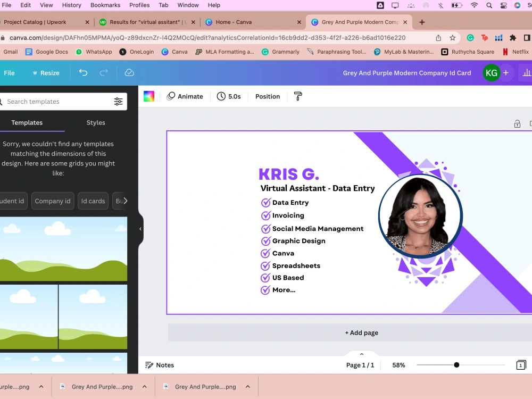Open the Google Docs bookmark
This screenshot has height=399, width=532.
47,52
